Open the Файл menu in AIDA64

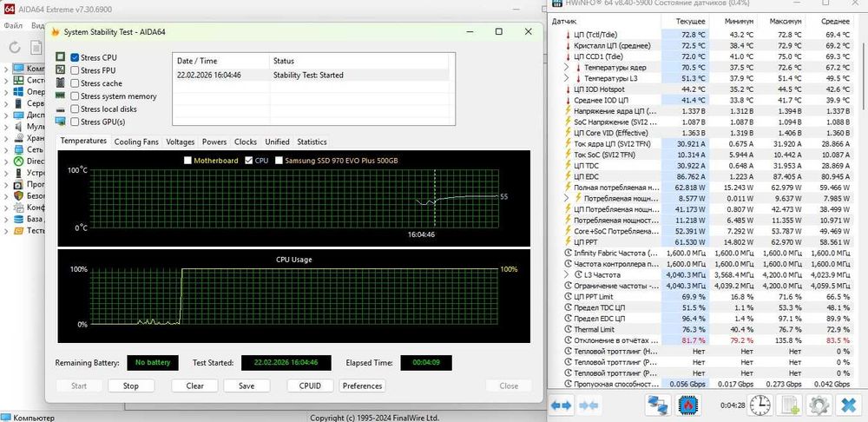(x=12, y=25)
